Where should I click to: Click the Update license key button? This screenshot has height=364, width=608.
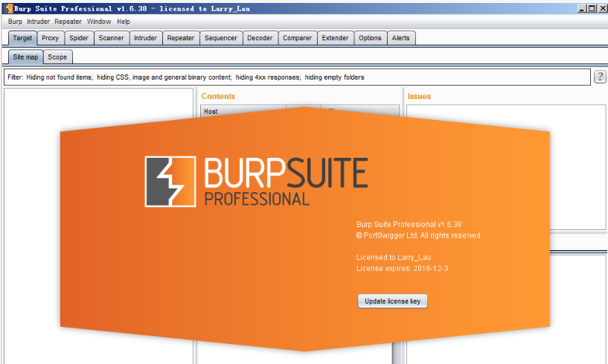coord(392,301)
